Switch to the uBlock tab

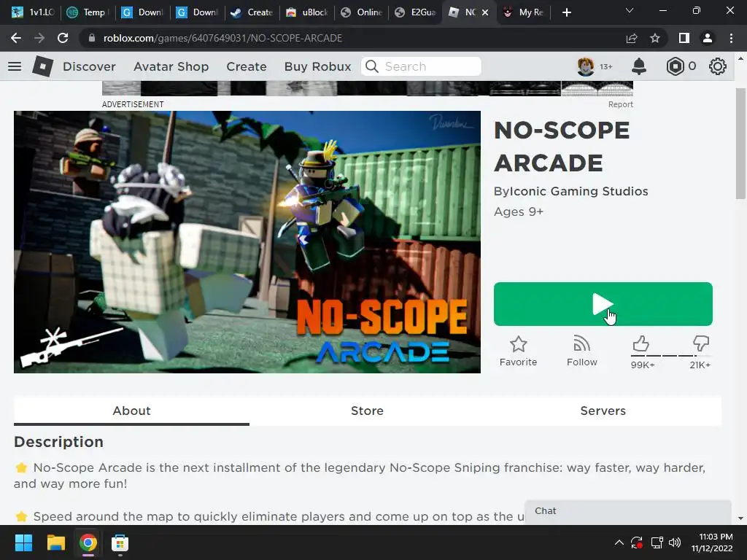[308, 12]
